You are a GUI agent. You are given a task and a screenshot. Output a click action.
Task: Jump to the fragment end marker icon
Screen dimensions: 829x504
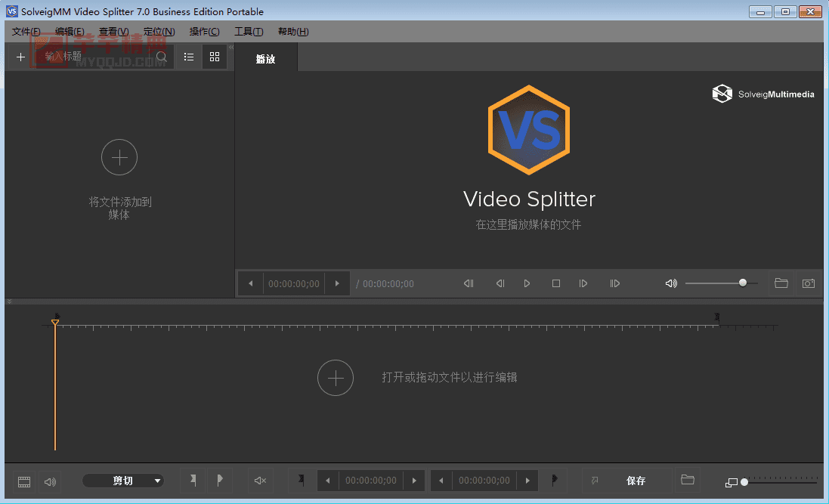[x=554, y=481]
